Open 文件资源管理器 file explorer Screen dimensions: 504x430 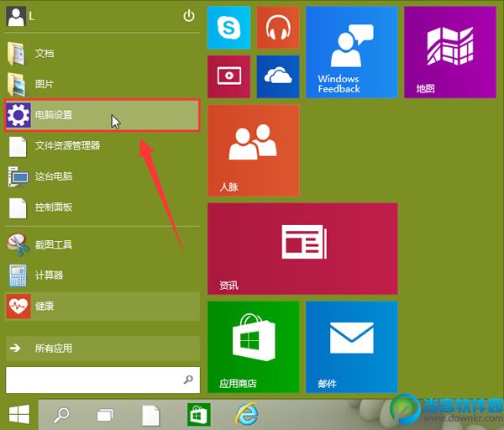pyautogui.click(x=102, y=146)
